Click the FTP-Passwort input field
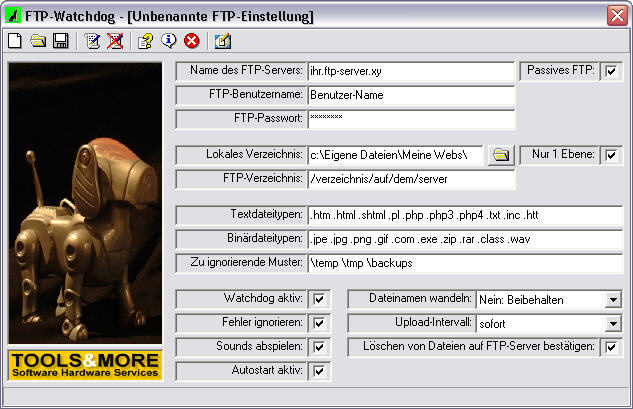Viewport: 633px width, 409px height. pos(411,119)
